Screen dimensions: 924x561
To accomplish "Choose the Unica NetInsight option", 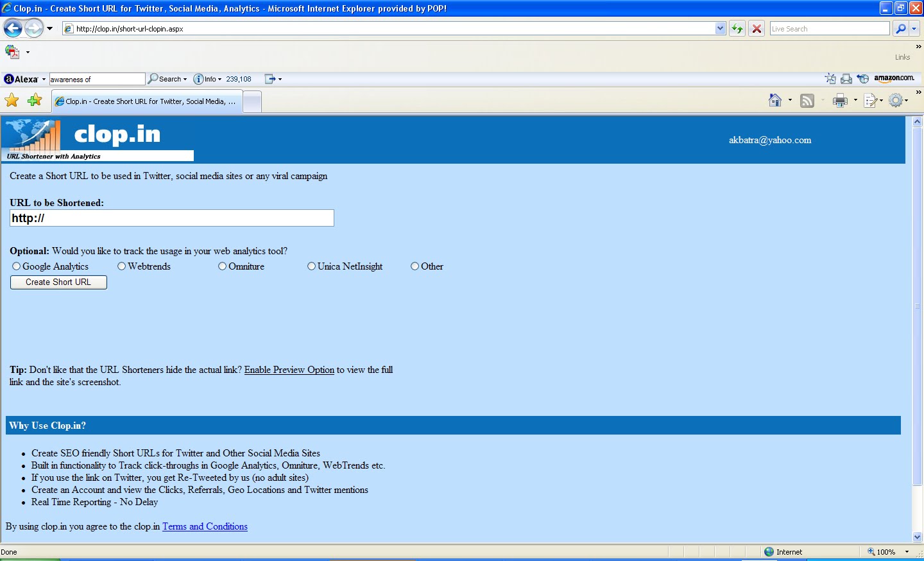I will pos(311,266).
